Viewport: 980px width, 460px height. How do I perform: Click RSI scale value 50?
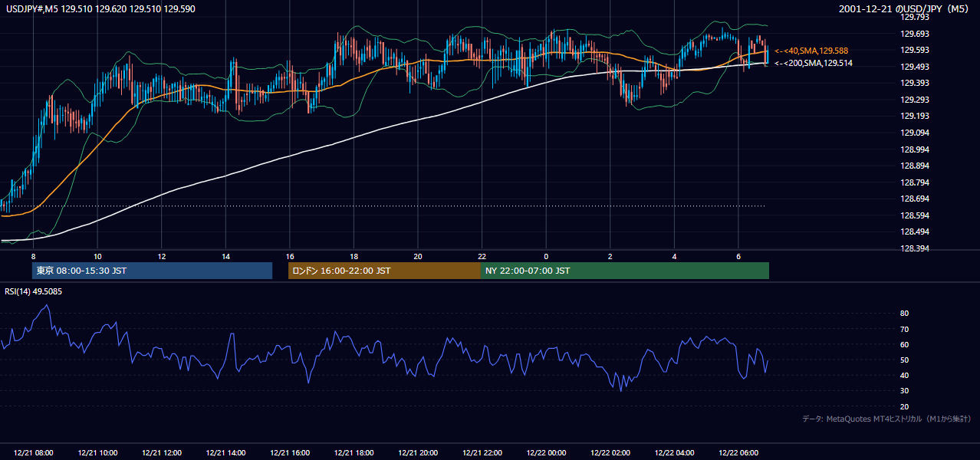point(905,360)
